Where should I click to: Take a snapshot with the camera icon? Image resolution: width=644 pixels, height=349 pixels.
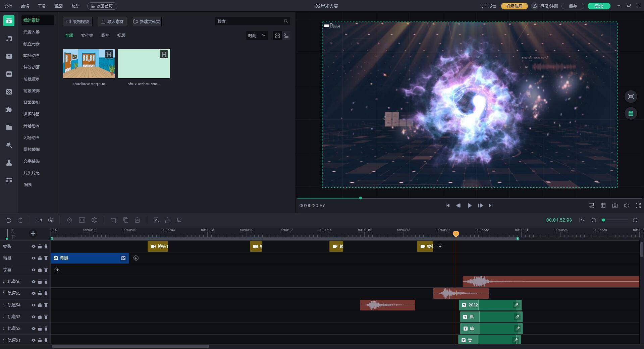pos(615,206)
